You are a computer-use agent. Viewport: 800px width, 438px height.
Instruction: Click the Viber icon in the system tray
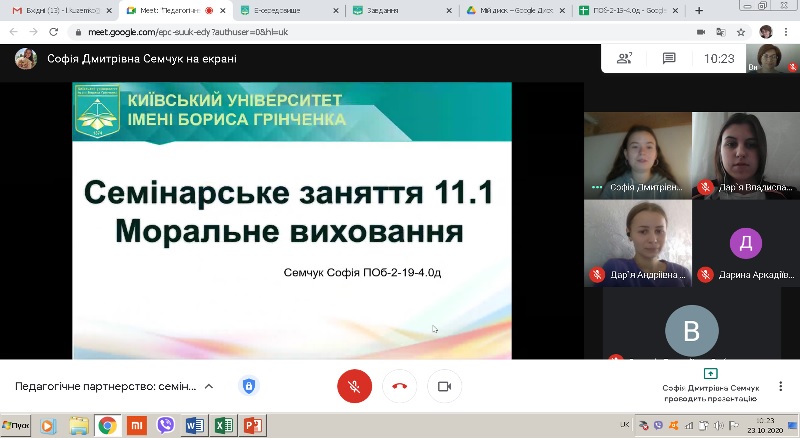coord(659,425)
